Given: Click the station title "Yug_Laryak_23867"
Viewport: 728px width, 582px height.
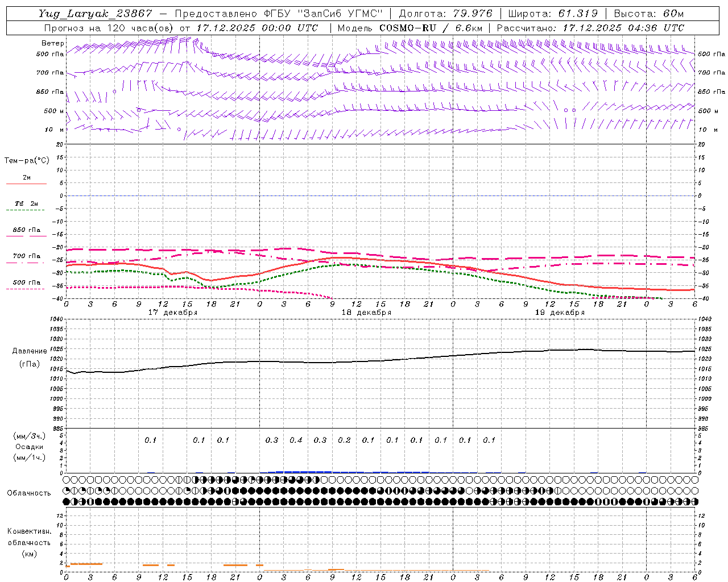Looking at the screenshot, I should tap(96, 14).
